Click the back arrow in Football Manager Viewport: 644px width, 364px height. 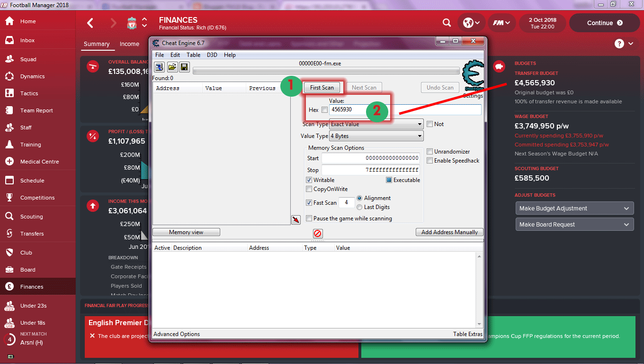click(x=90, y=23)
